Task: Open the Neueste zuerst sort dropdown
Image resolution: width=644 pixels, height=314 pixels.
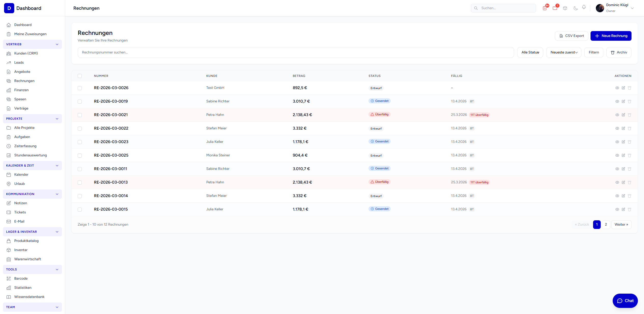Action: point(564,52)
